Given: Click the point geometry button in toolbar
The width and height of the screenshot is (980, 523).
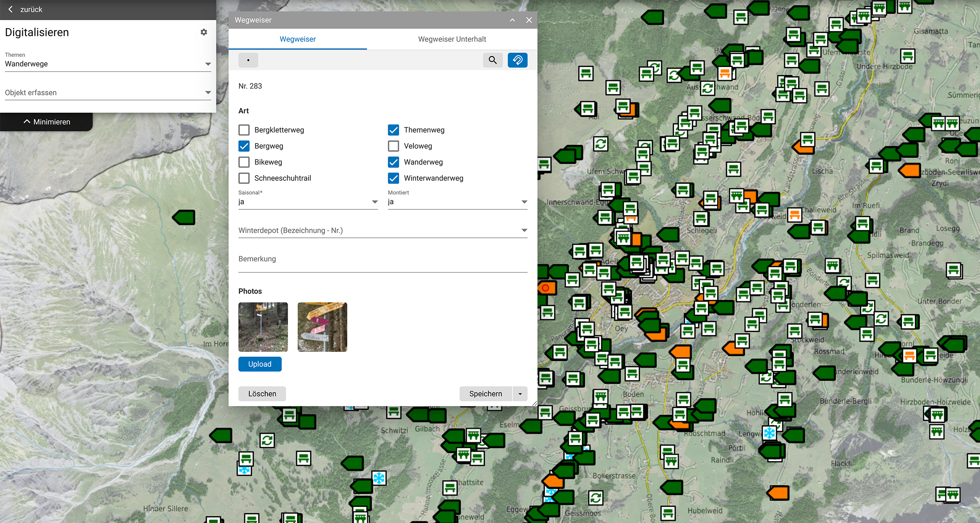Looking at the screenshot, I should click(248, 60).
